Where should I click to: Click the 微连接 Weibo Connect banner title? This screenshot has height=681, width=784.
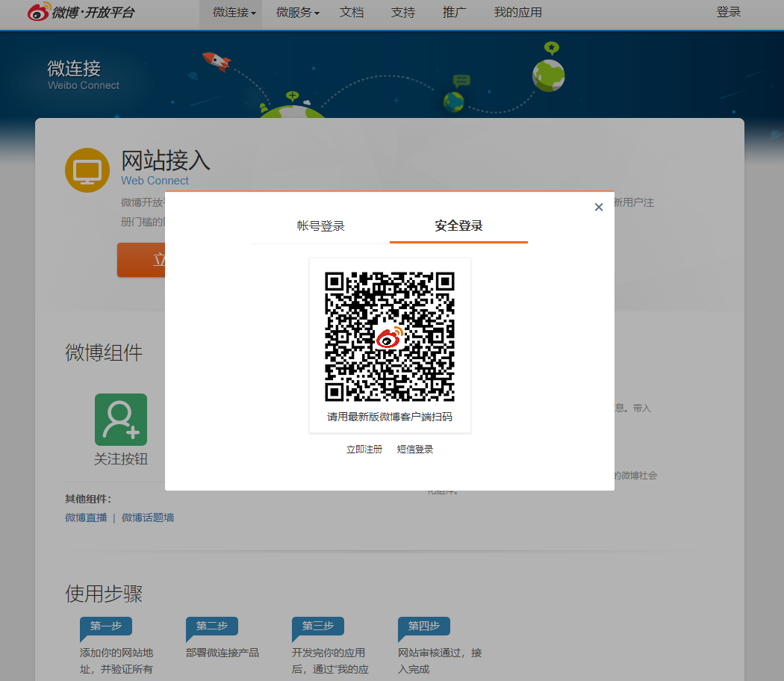(84, 75)
